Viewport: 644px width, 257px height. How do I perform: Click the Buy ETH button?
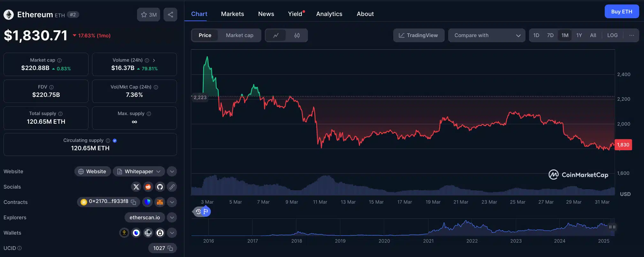(622, 12)
